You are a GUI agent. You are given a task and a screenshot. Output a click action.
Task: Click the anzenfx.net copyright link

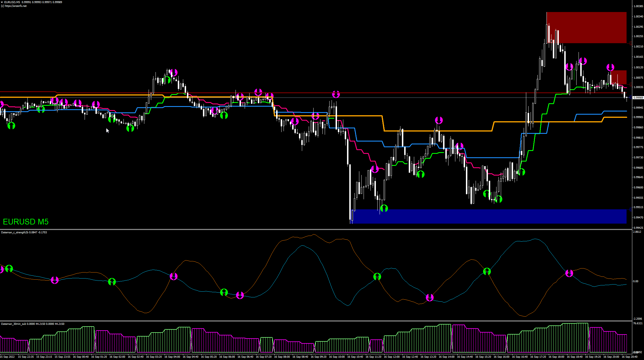pos(15,6)
